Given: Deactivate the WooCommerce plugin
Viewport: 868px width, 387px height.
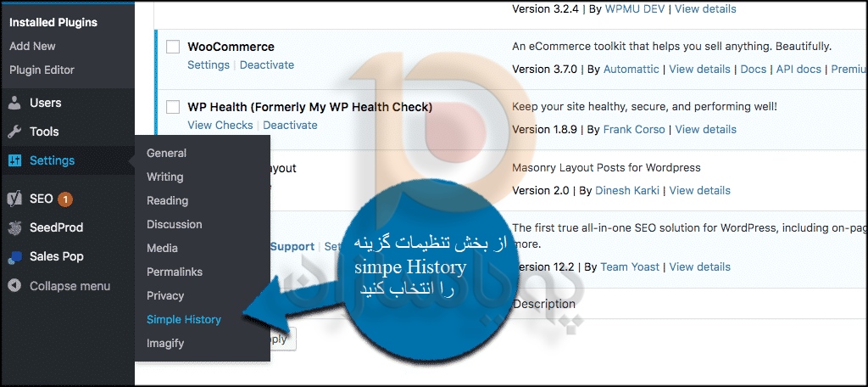Looking at the screenshot, I should click(x=267, y=64).
